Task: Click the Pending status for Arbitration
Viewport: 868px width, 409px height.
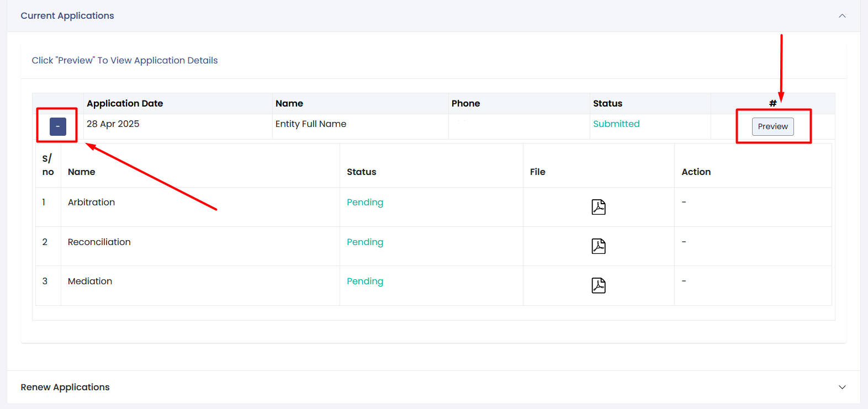Action: coord(365,203)
